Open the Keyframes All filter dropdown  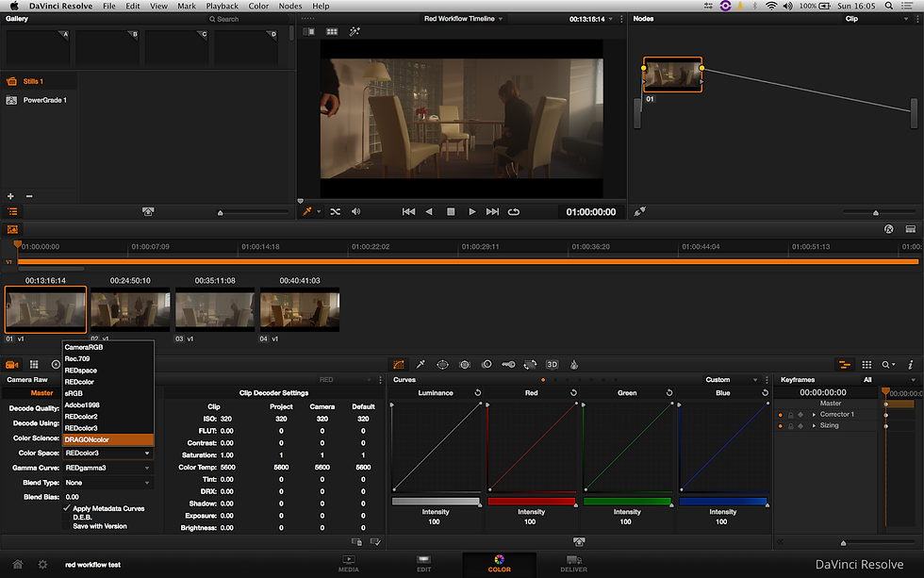(x=889, y=380)
